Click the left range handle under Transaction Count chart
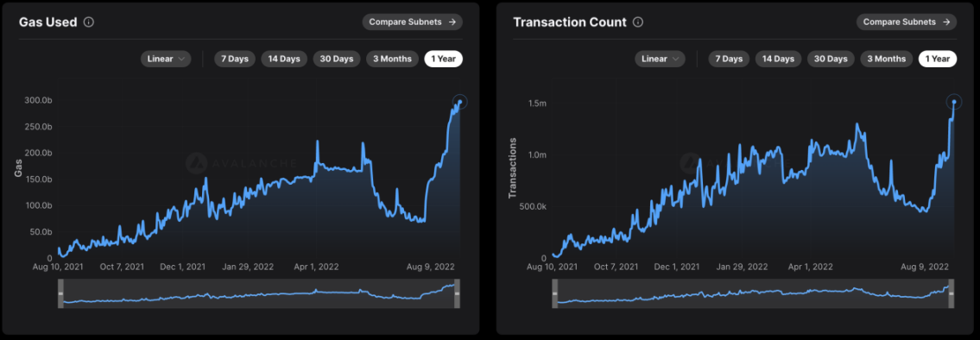Viewport: 980px width, 340px height. (x=554, y=293)
